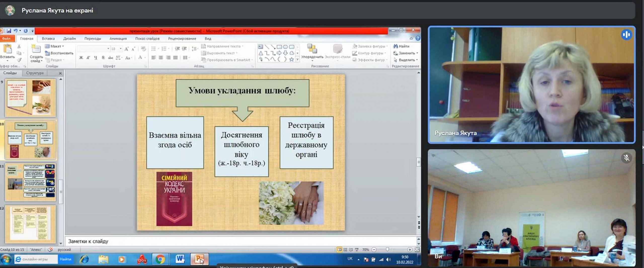Click the Найти binoculars button
Image resolution: width=644 pixels, height=268 pixels.
tap(401, 46)
